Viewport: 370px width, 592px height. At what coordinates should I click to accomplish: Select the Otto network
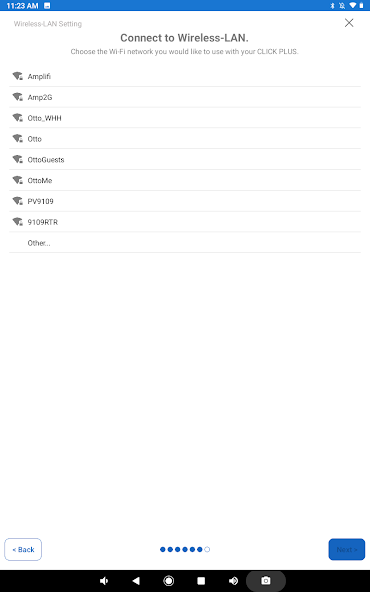point(185,139)
